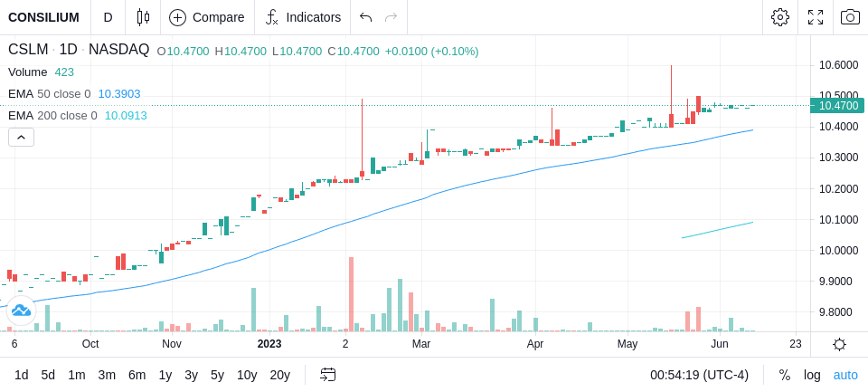Click the Volume value 423
Viewport: 868px width, 392px height.
tap(64, 72)
